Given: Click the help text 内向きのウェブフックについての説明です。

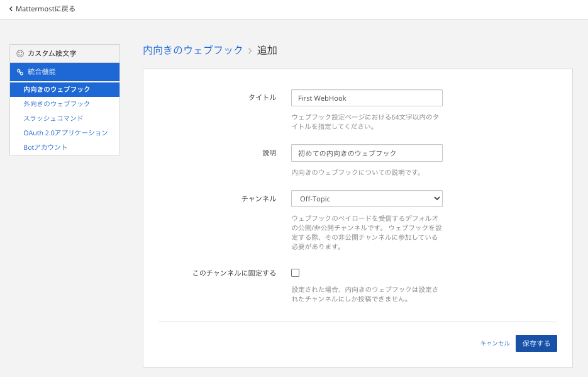Looking at the screenshot, I should tap(357, 172).
